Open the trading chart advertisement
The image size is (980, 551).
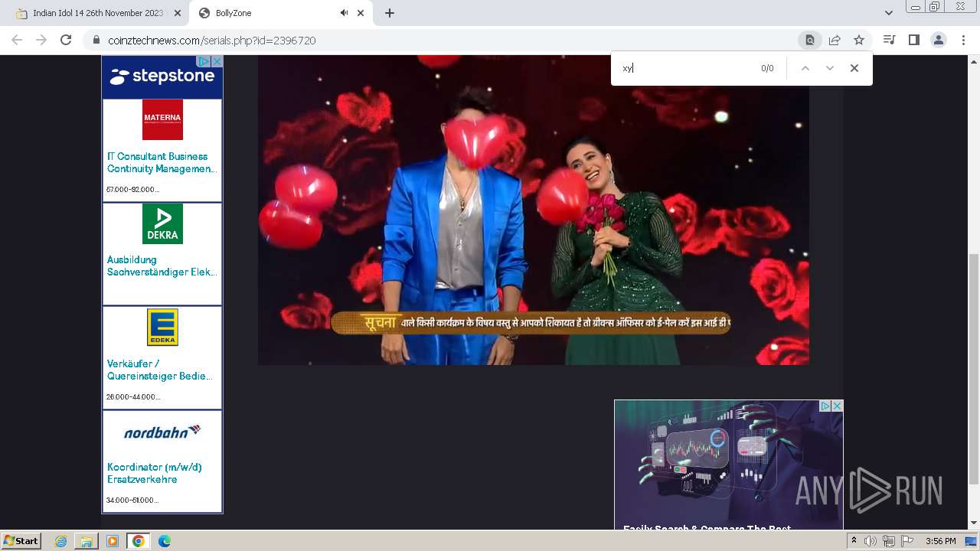728,463
